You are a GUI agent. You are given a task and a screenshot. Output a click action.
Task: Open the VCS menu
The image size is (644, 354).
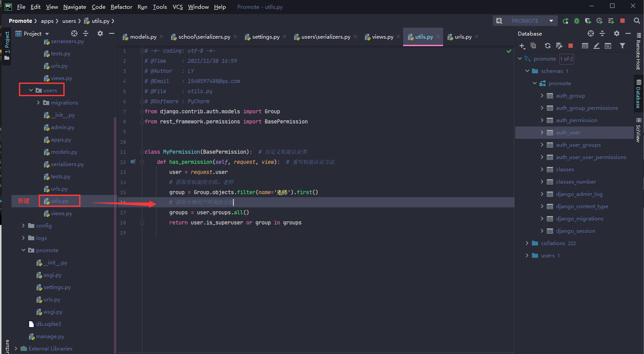click(x=178, y=7)
